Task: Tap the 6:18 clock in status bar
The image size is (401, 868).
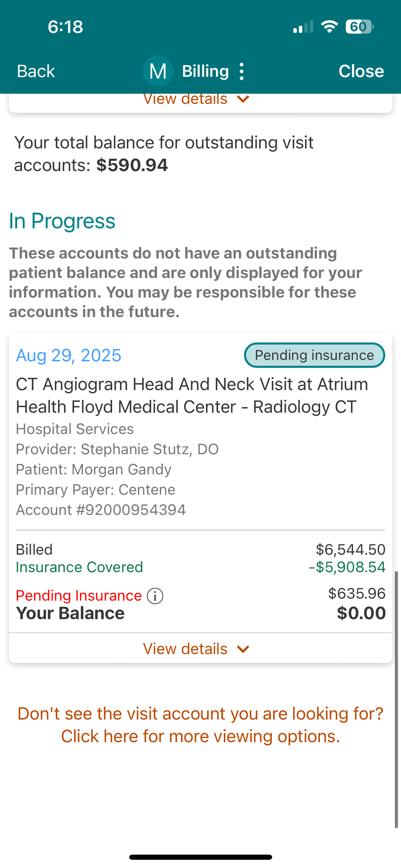Action: pyautogui.click(x=65, y=27)
